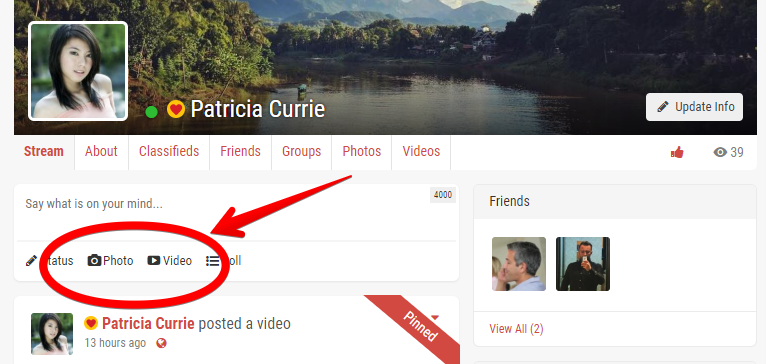The width and height of the screenshot is (766, 364).
Task: Click the "13 hours ago" timestamp
Action: point(115,343)
